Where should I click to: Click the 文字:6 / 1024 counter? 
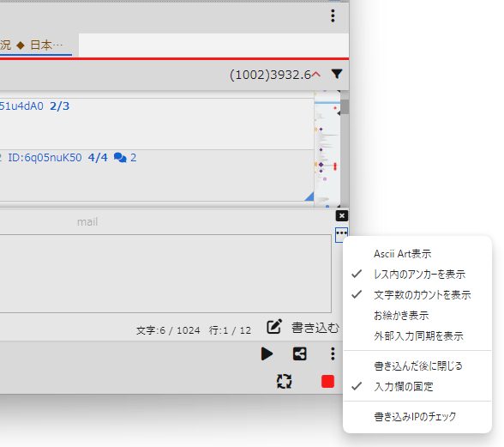tap(168, 330)
